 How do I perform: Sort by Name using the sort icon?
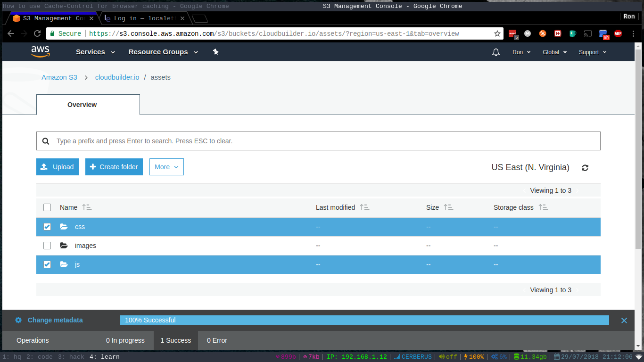point(87,207)
